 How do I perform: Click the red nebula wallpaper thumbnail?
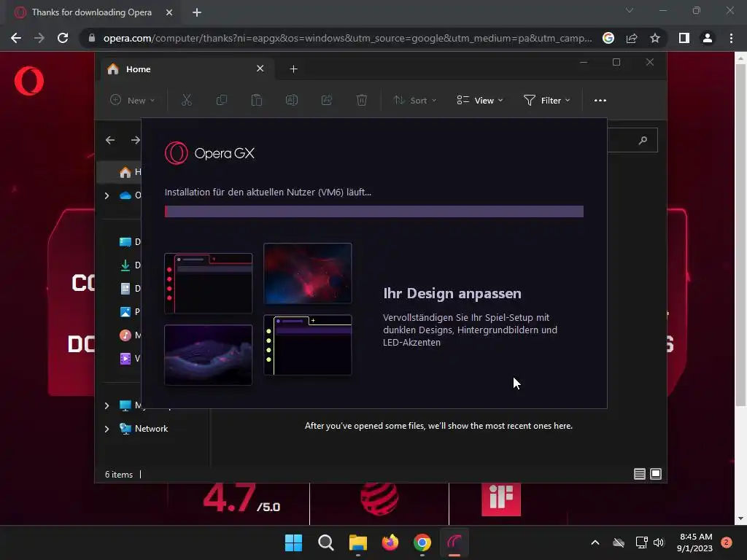pos(308,273)
